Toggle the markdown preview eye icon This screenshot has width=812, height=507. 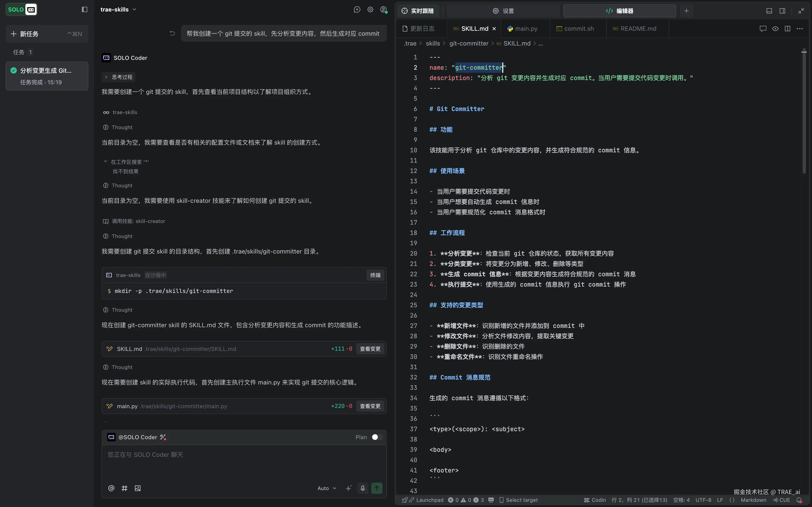775,28
